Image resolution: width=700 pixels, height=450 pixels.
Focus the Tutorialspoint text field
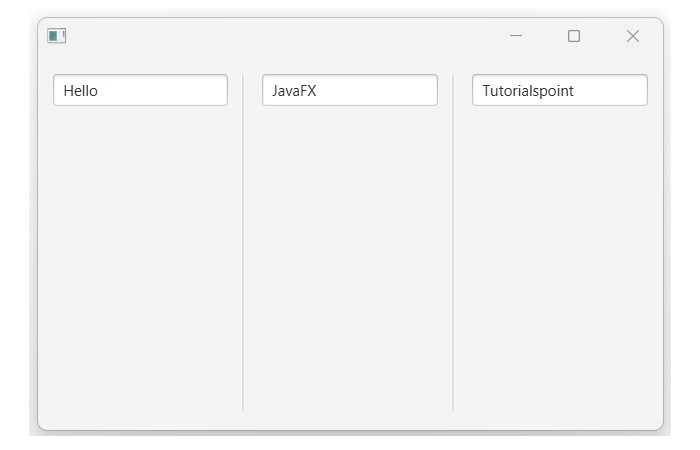click(x=560, y=90)
